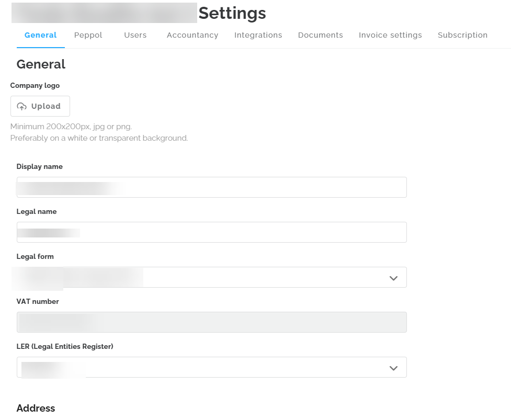Click the disabled VAT number field
Screen dimensions: 511x420
211,322
